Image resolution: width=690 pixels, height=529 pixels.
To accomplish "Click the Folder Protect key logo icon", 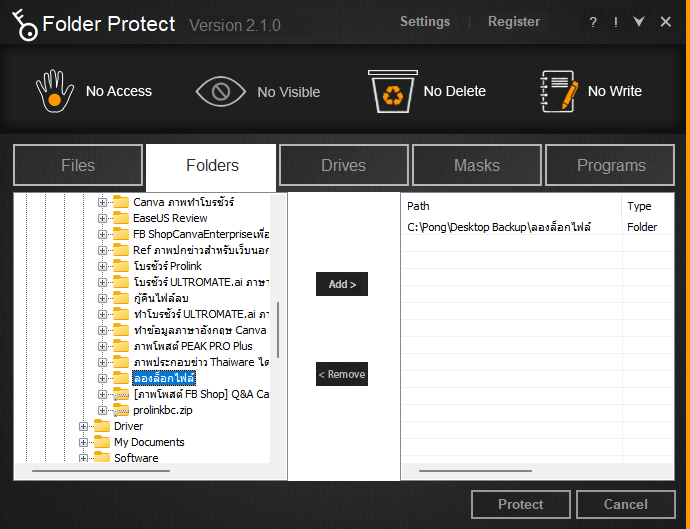I will [25, 25].
